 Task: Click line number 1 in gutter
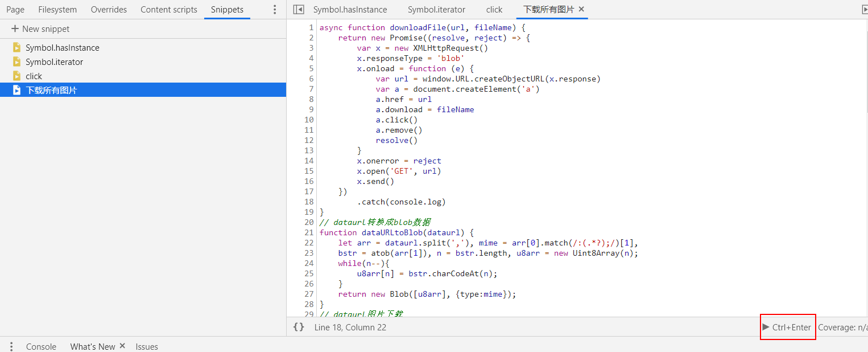[311, 27]
